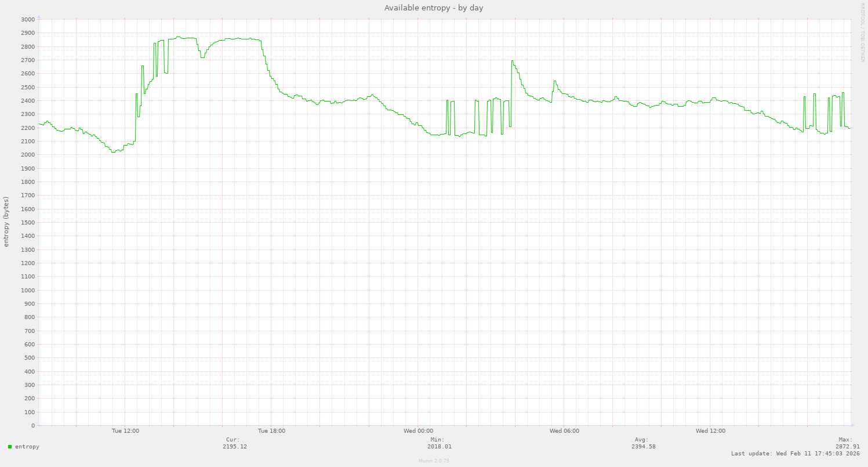Click the 'entropy (bytes)' y-axis title
Viewport: 868px width, 467px height.
[x=6, y=222]
